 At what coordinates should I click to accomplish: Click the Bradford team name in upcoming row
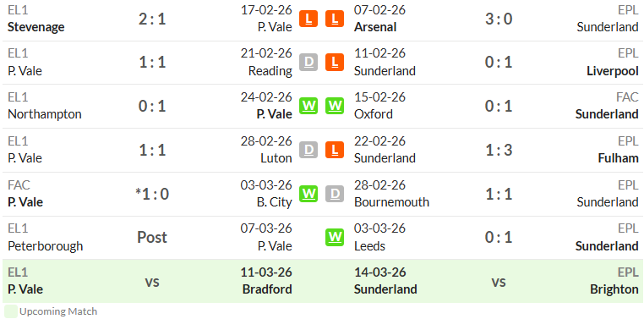[x=267, y=289]
